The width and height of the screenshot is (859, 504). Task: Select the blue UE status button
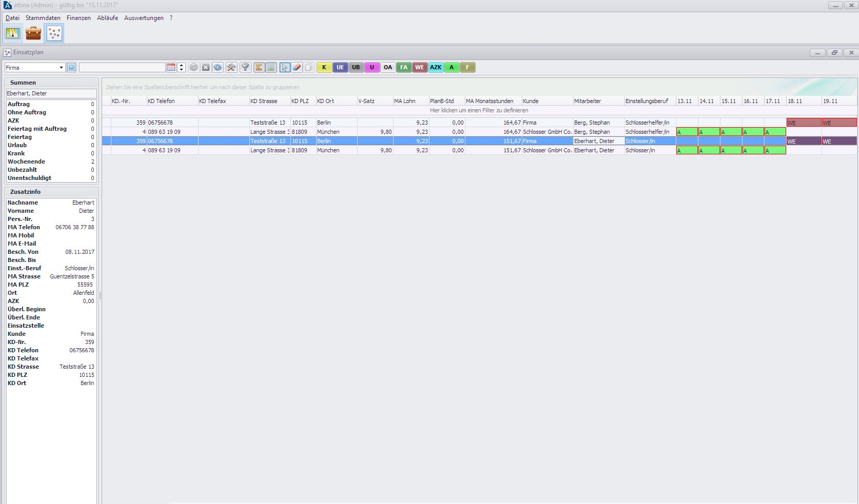(x=340, y=67)
